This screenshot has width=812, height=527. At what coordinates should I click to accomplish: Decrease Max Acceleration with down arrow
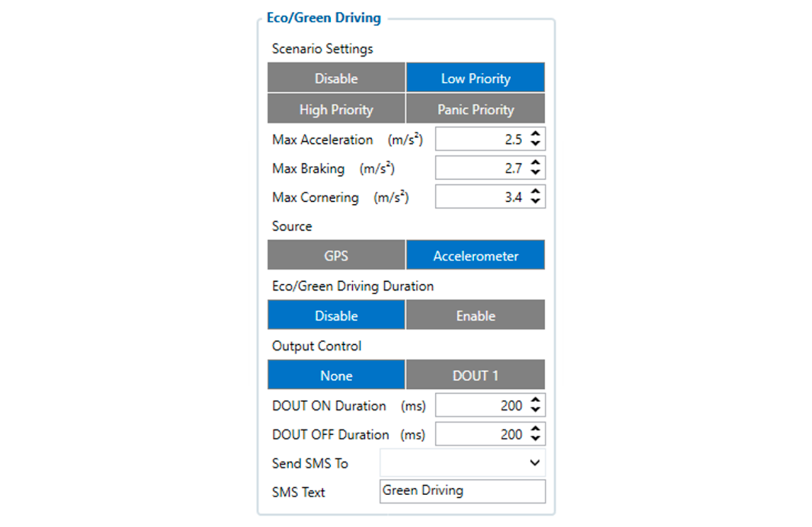coord(535,143)
